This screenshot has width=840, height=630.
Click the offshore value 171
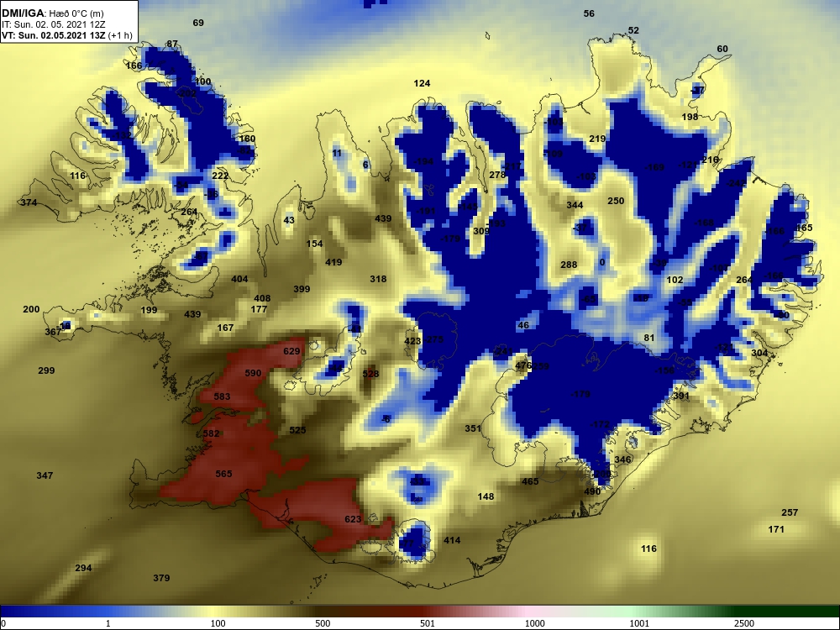pyautogui.click(x=776, y=529)
